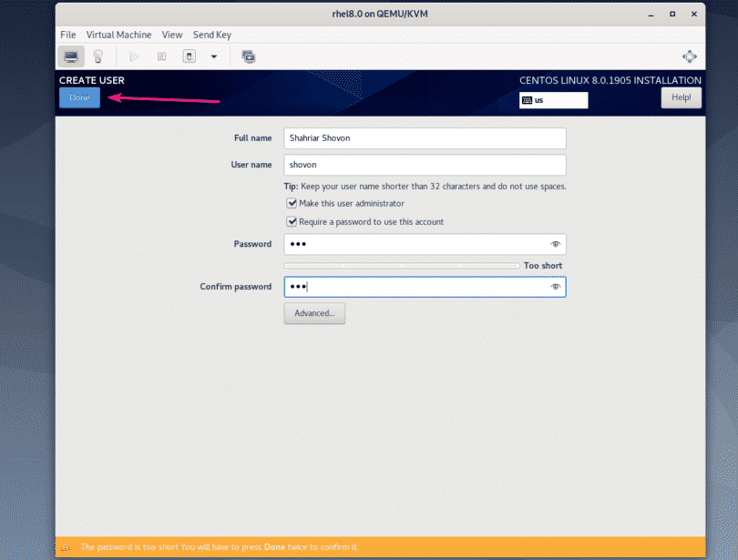Show the Confirm password text
The height and width of the screenshot is (560, 738).
556,286
